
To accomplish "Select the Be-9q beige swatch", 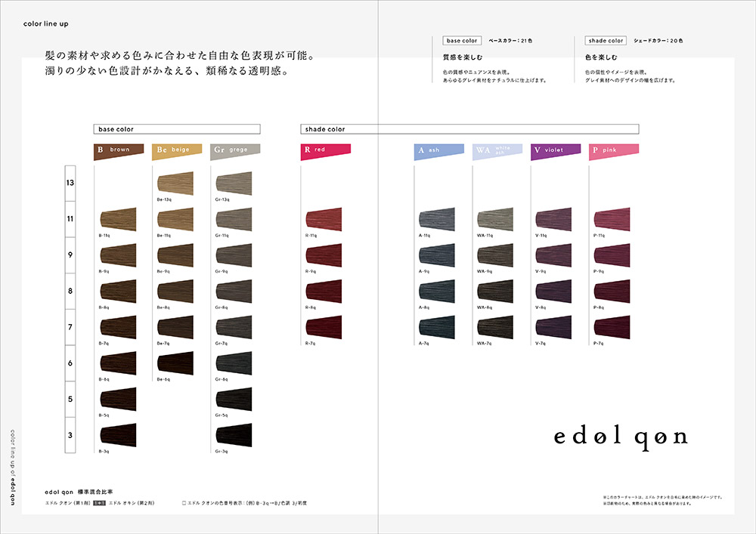I will [x=175, y=256].
